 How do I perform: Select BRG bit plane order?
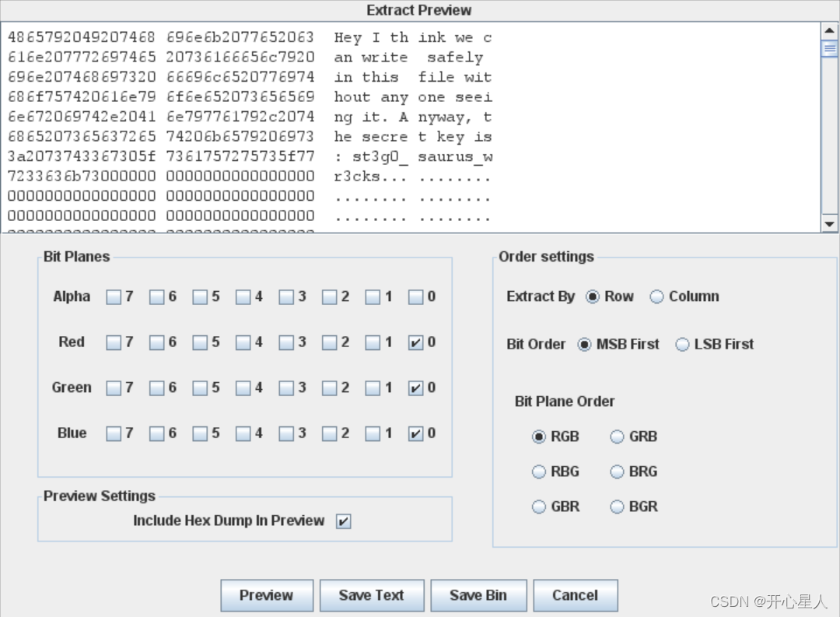[617, 472]
